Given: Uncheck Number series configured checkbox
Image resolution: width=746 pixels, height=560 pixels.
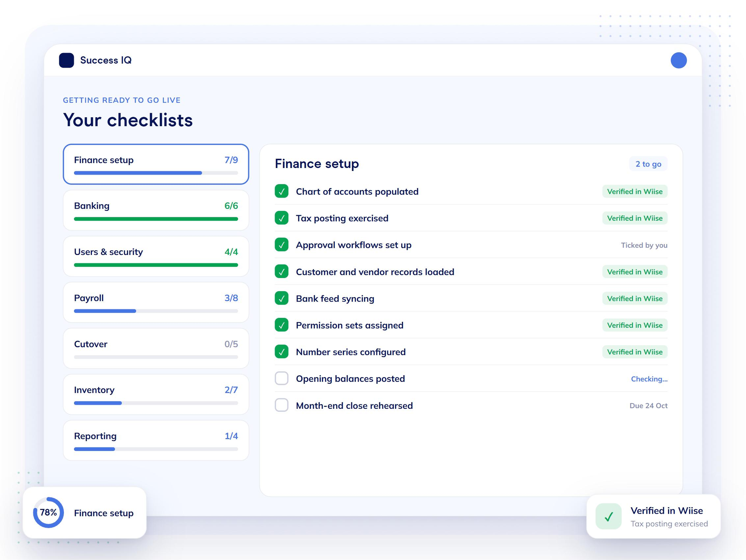Looking at the screenshot, I should coord(281,352).
